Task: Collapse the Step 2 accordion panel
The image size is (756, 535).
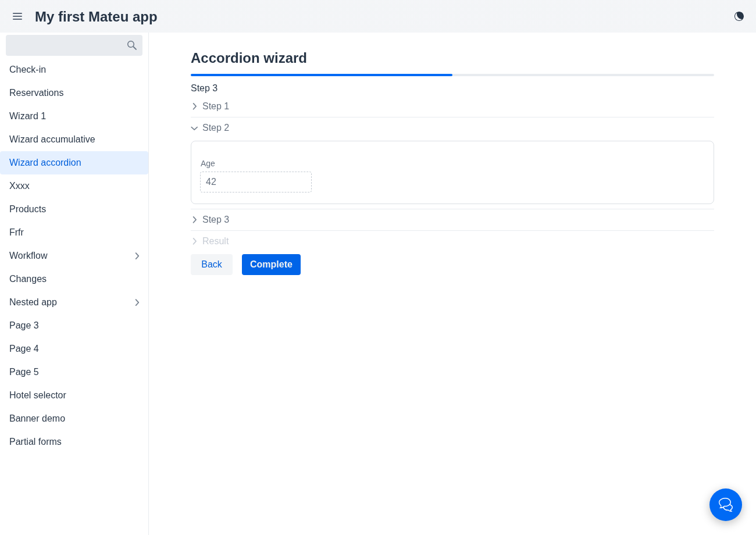Action: point(452,128)
